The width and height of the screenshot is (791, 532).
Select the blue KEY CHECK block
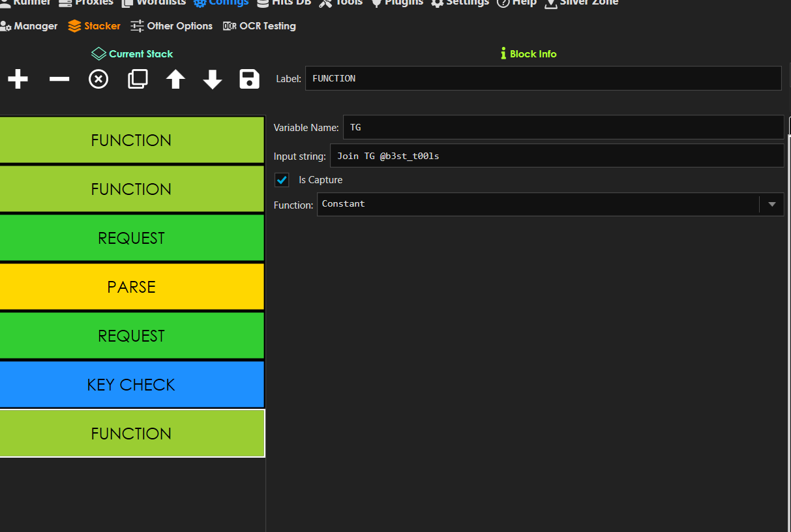tap(131, 385)
